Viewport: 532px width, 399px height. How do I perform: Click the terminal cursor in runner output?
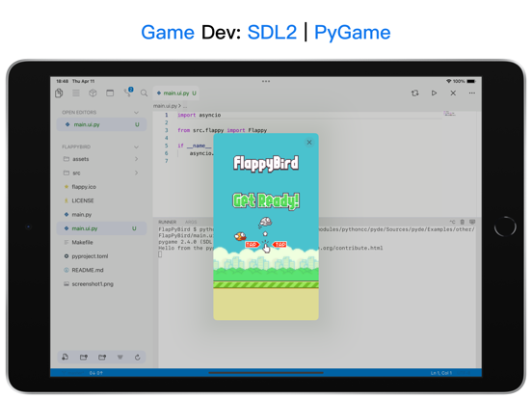click(160, 254)
